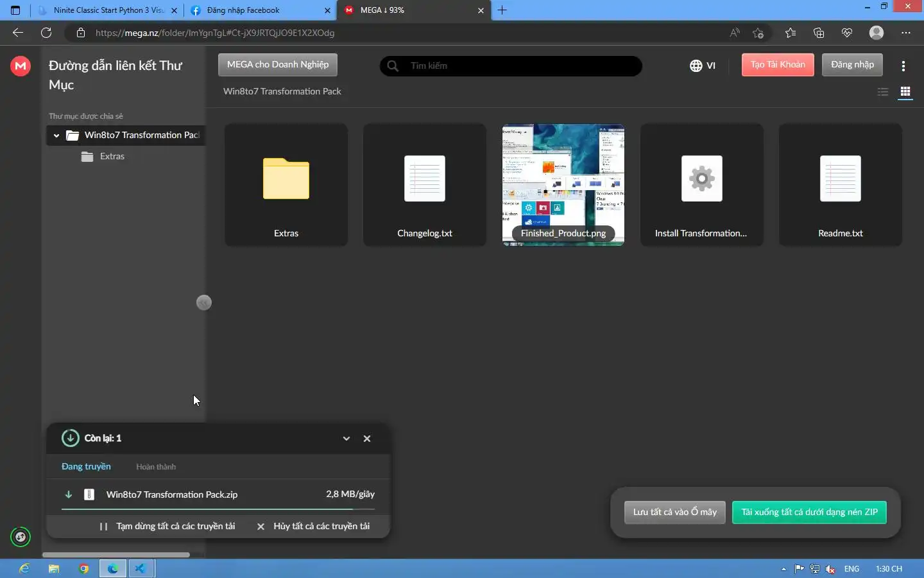
Task: Click the site lock icon
Action: (x=81, y=33)
